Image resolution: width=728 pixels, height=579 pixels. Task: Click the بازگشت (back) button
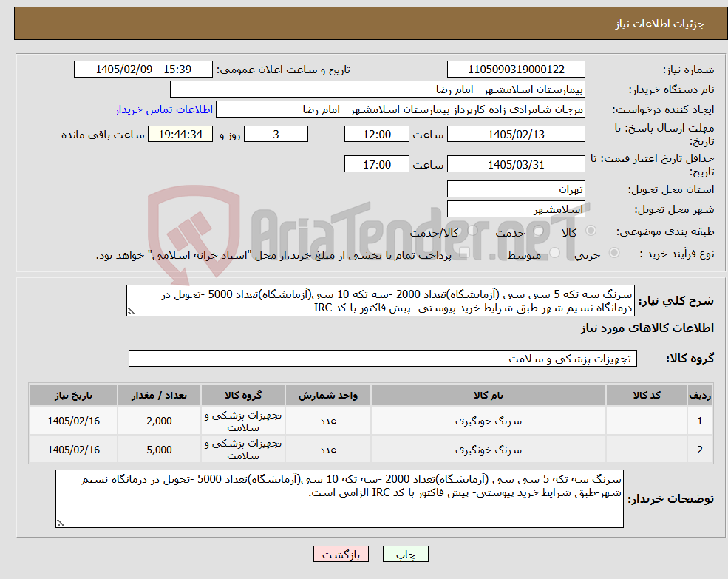(x=341, y=554)
